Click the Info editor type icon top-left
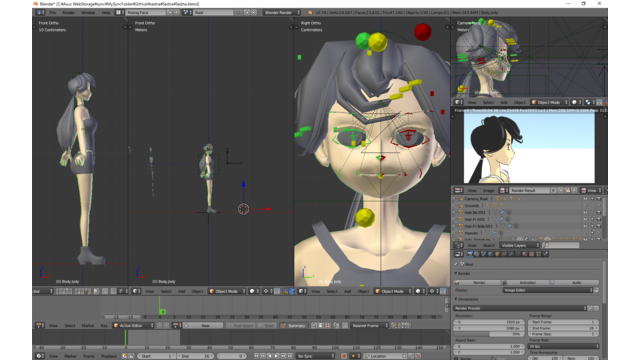This screenshot has height=360, width=640. pos(40,13)
